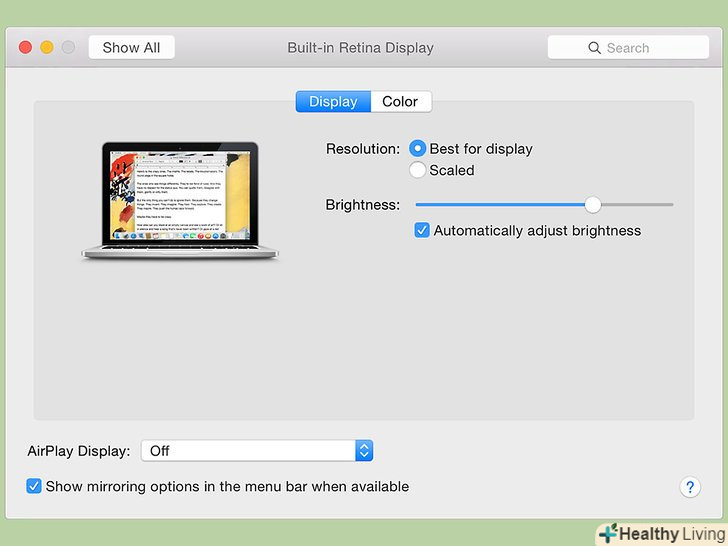Close the window with the red button
The height and width of the screenshot is (546, 728).
pyautogui.click(x=26, y=47)
